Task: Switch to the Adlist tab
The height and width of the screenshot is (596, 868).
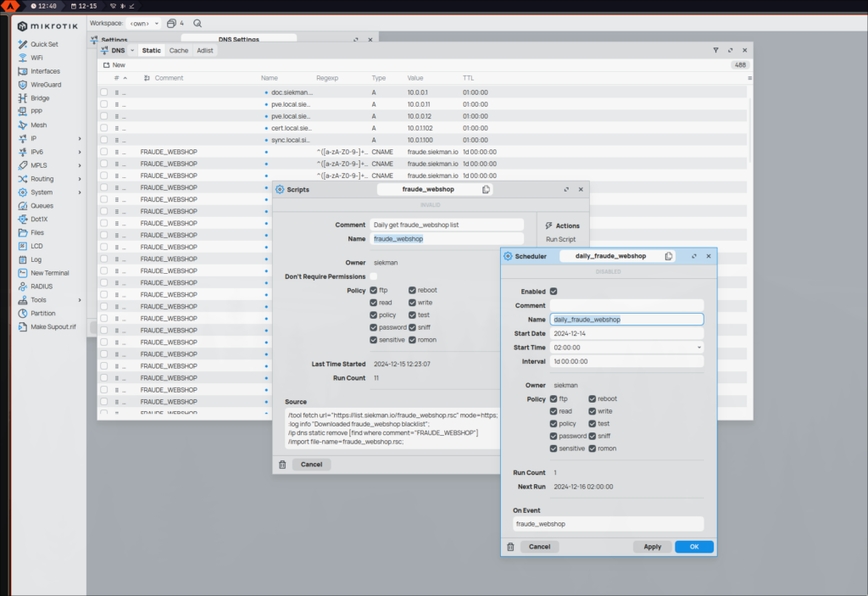Action: (205, 50)
